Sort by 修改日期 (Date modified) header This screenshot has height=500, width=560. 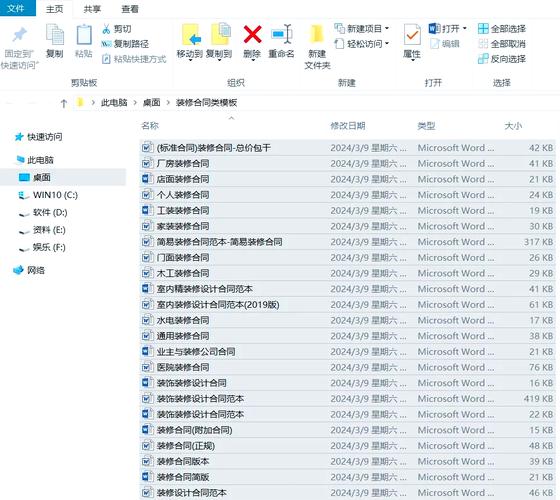pos(348,126)
